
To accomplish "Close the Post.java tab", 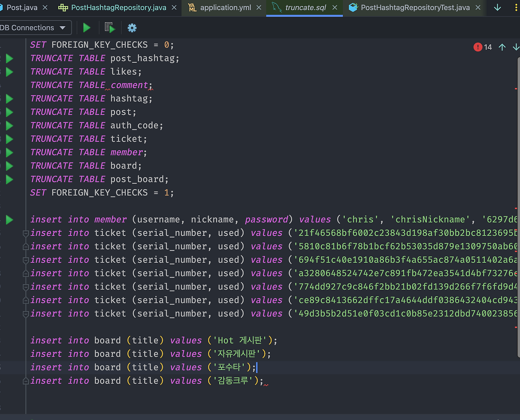I will coord(45,7).
